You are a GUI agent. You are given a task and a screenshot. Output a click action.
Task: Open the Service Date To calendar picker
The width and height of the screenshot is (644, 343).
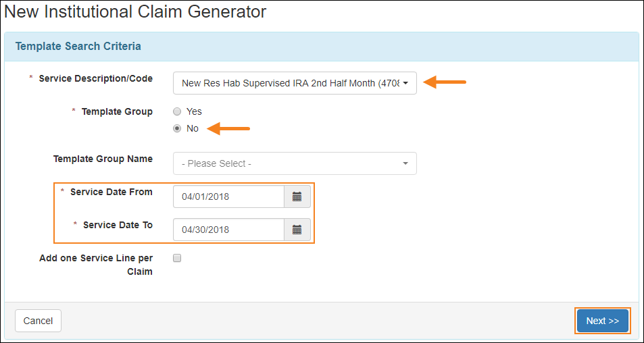[297, 230]
